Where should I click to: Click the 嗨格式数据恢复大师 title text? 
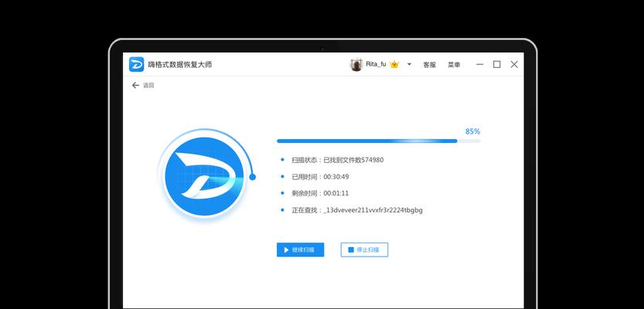coord(180,64)
